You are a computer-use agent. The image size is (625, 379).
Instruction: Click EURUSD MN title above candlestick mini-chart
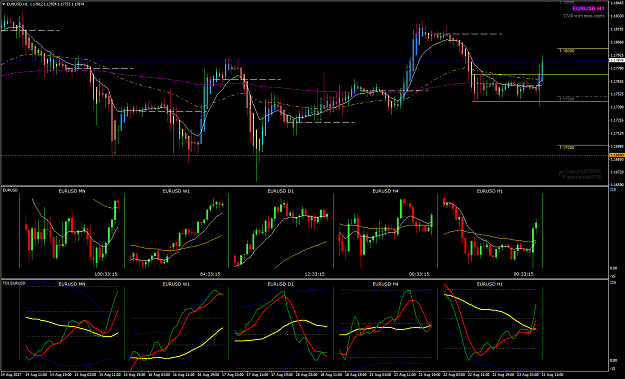72,191
